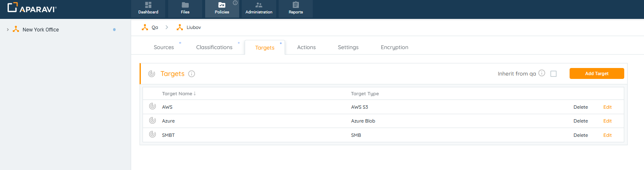Select the SMBT target row name

coord(168,135)
